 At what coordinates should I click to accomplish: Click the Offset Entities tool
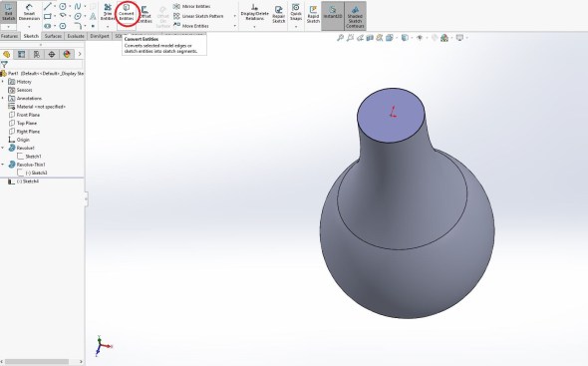point(145,15)
